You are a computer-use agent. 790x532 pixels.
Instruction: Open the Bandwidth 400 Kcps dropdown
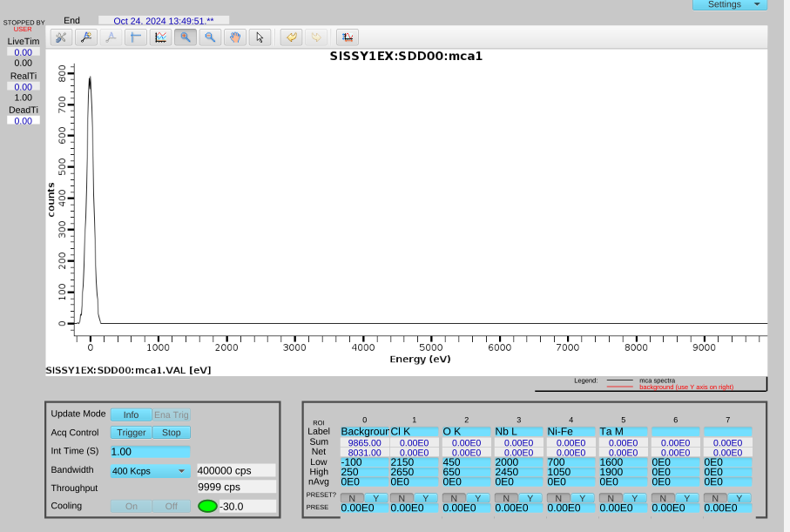pos(150,471)
